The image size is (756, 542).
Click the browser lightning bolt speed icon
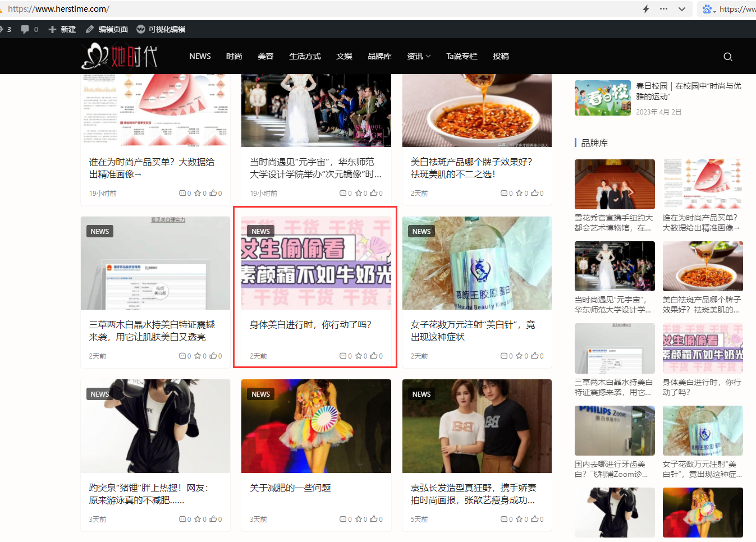[x=646, y=9]
